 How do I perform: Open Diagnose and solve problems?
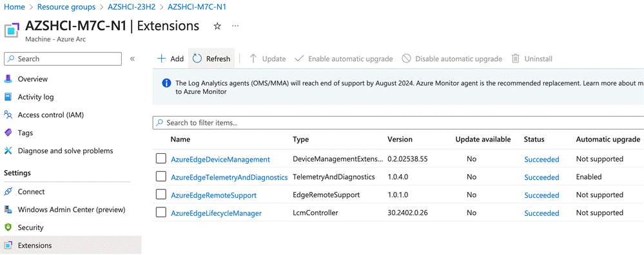[65, 151]
